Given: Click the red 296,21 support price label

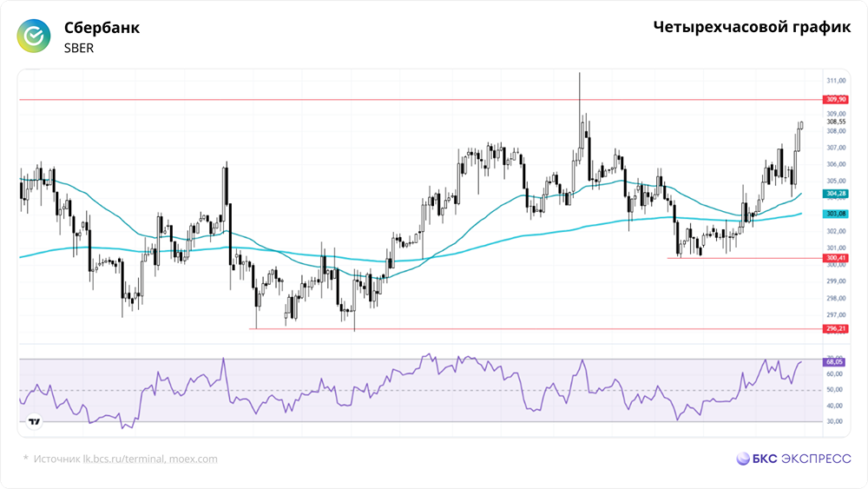Looking at the screenshot, I should [x=836, y=329].
